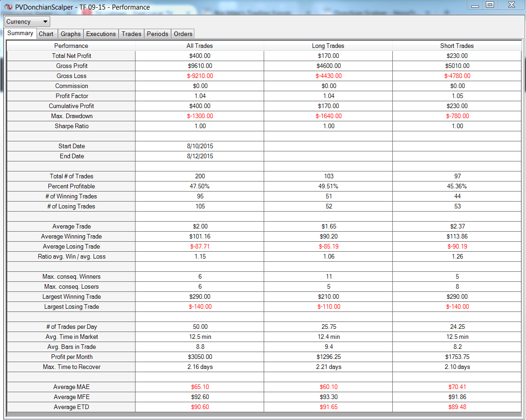
Task: Open the Orders tab
Action: [183, 34]
